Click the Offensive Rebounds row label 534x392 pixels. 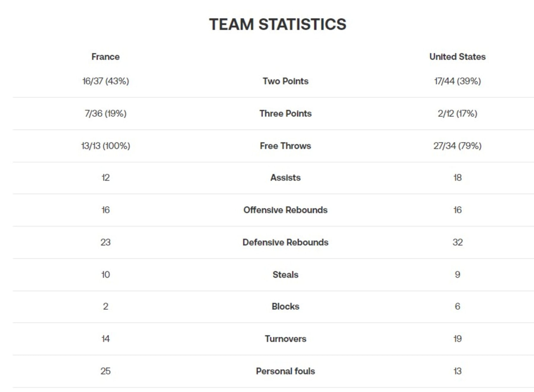(x=285, y=210)
